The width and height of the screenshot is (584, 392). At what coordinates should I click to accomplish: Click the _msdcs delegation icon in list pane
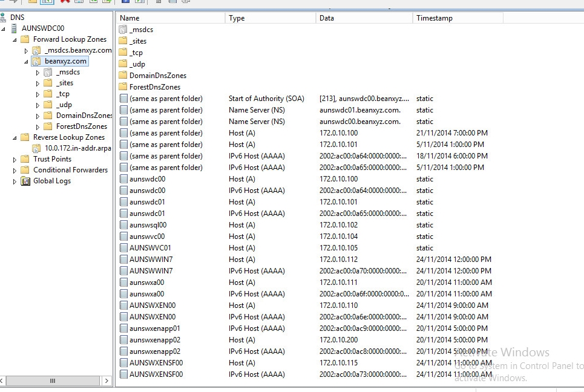(x=123, y=30)
